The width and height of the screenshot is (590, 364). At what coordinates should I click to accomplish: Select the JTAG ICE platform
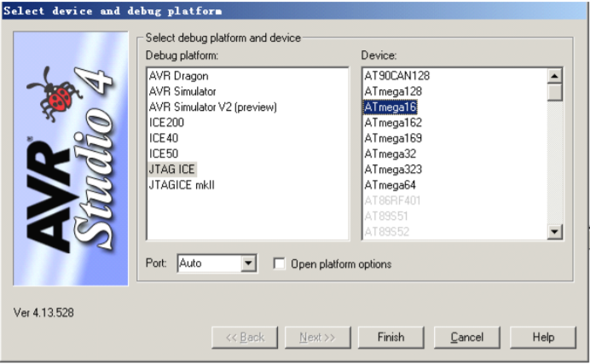pyautogui.click(x=172, y=170)
